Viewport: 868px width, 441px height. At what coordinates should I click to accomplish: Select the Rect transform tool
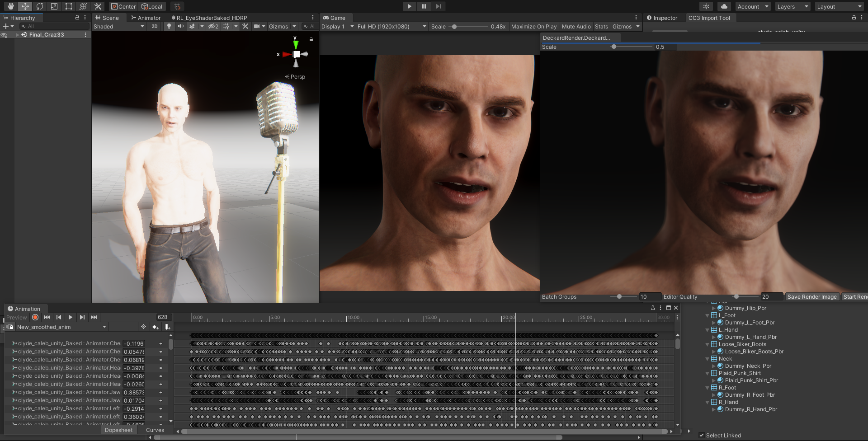[x=68, y=6]
